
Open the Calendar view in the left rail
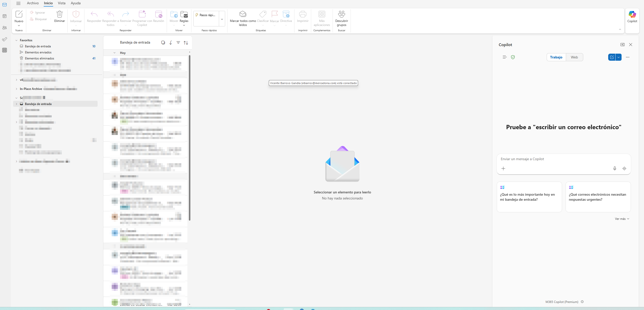click(x=5, y=16)
